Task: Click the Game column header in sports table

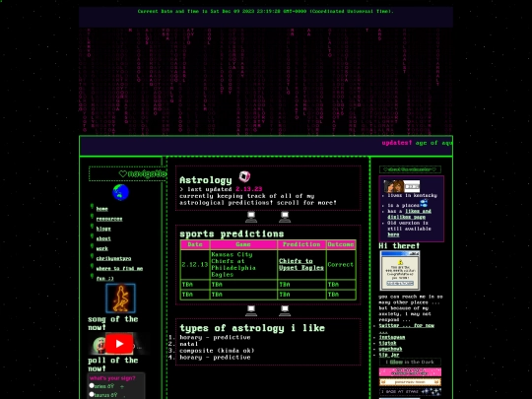Action: coord(243,244)
